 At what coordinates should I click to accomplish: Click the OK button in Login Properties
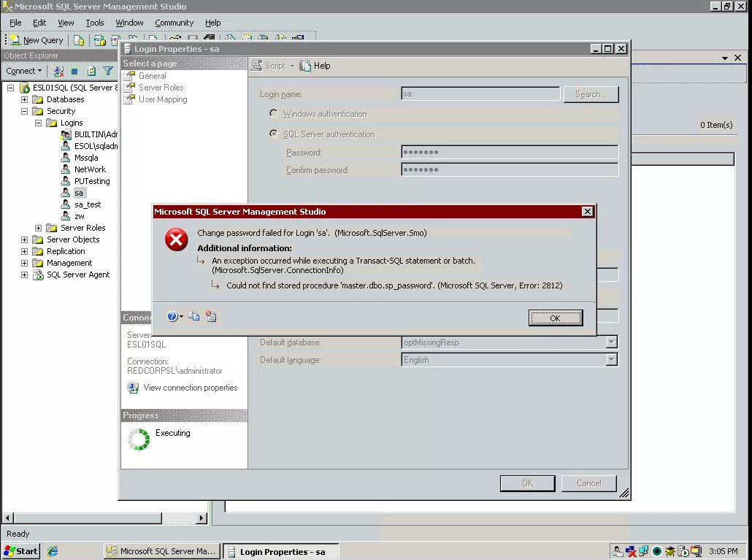click(528, 483)
